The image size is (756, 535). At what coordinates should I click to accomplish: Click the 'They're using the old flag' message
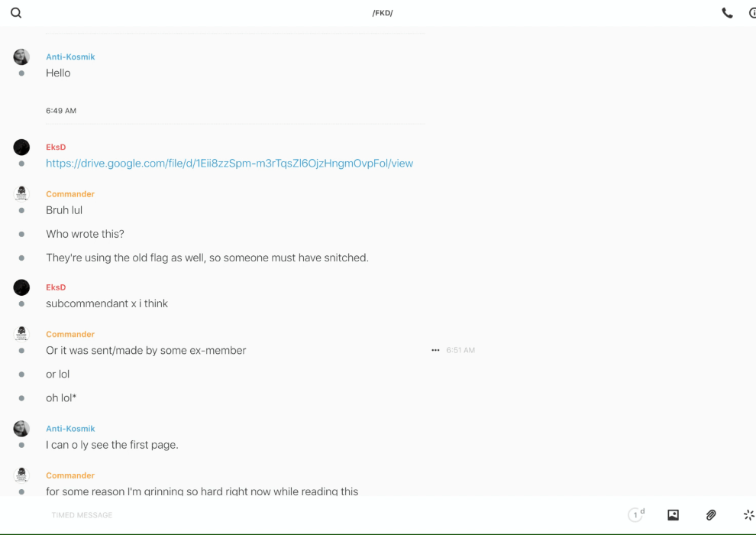(x=207, y=258)
